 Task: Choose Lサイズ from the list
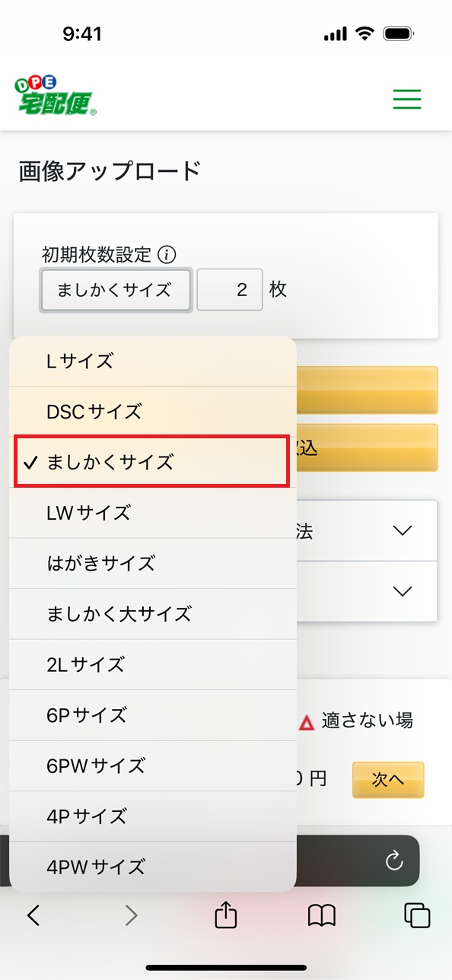152,361
